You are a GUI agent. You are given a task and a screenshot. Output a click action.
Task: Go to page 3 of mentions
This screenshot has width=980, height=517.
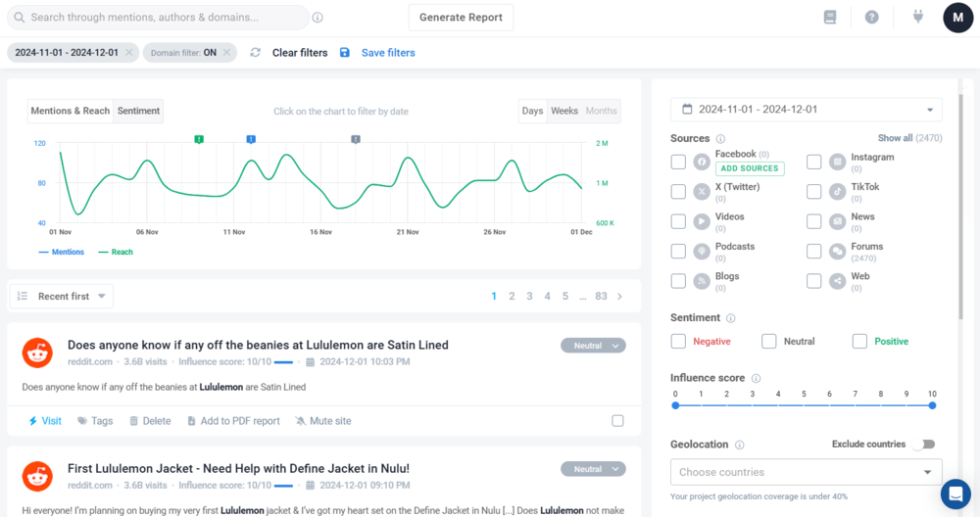(x=529, y=296)
